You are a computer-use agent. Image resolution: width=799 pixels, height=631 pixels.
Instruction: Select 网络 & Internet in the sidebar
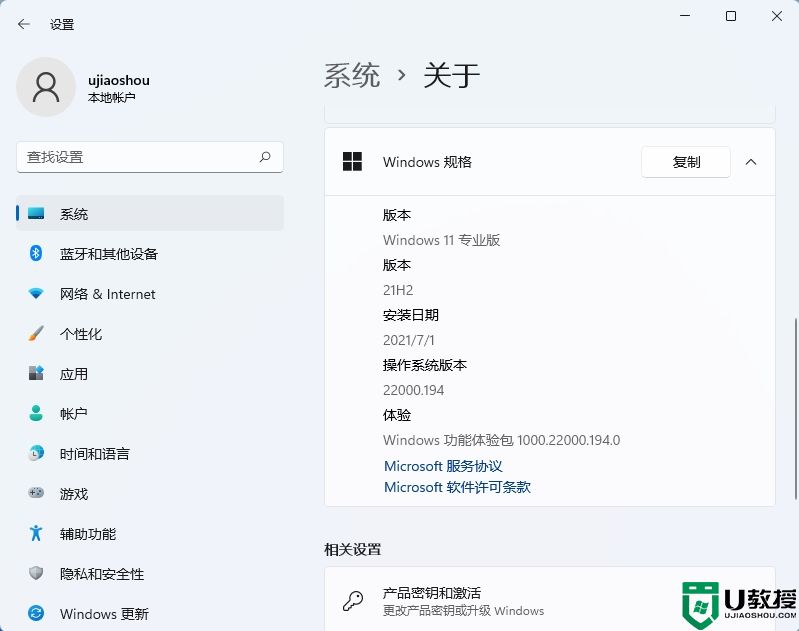[x=150, y=294]
